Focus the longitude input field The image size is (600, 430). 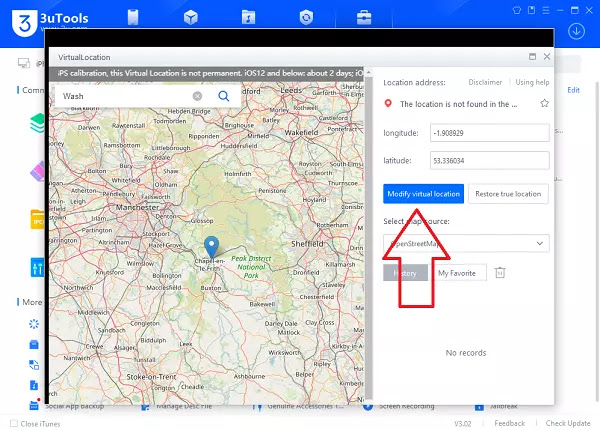(x=489, y=133)
